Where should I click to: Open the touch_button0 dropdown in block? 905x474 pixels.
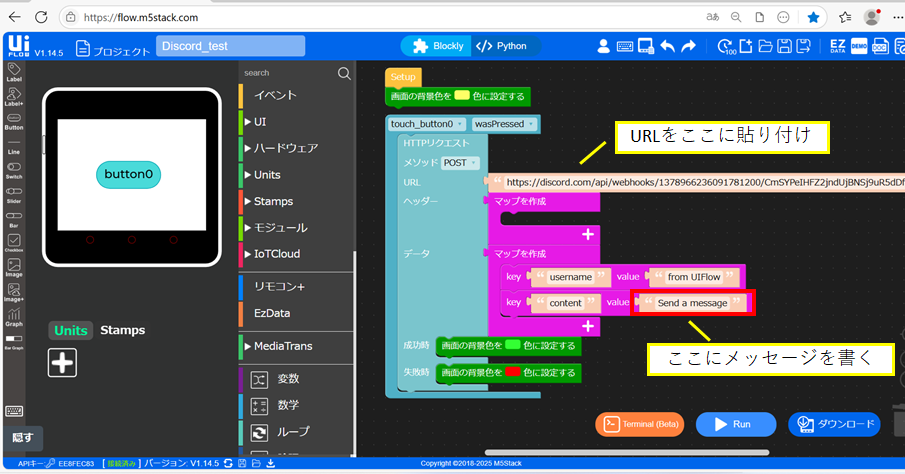pyautogui.click(x=427, y=124)
